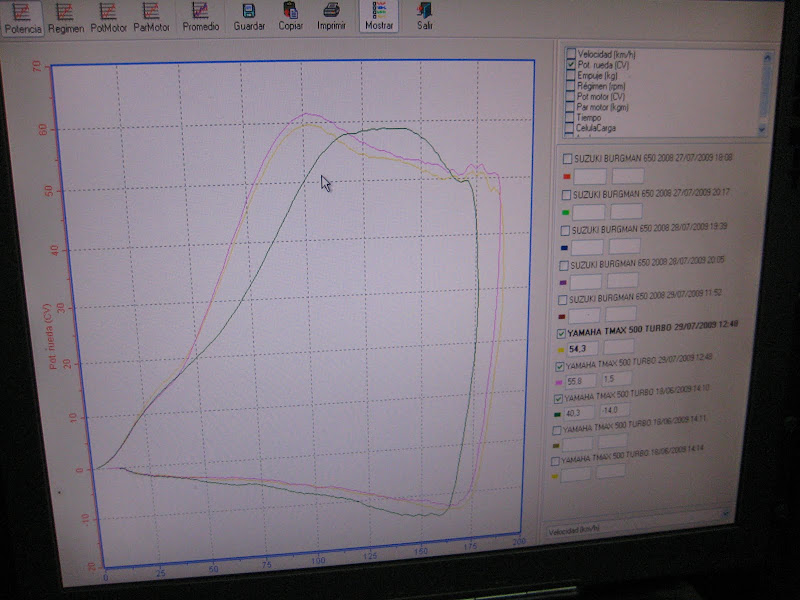Uncheck the Pot. rueda (CV) option
Viewport: 800px width, 600px height.
click(571, 64)
